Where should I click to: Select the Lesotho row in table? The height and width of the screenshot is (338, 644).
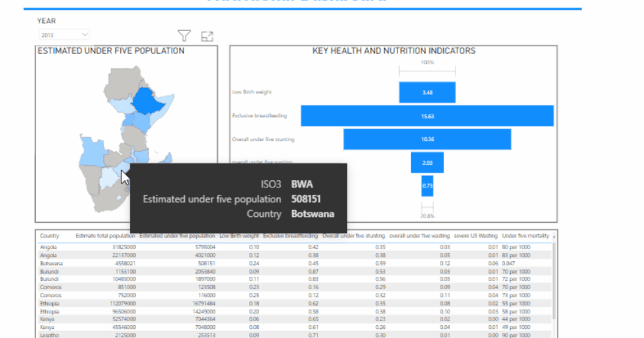click(x=295, y=335)
